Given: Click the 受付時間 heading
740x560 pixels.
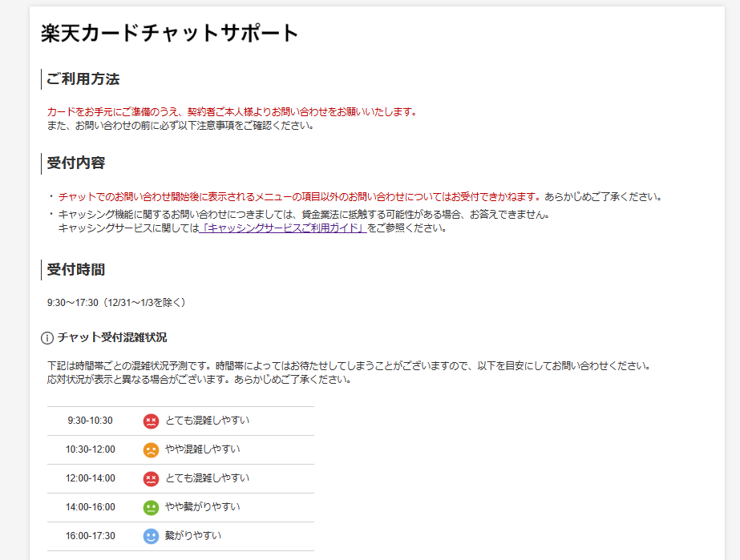Looking at the screenshot, I should 76,269.
